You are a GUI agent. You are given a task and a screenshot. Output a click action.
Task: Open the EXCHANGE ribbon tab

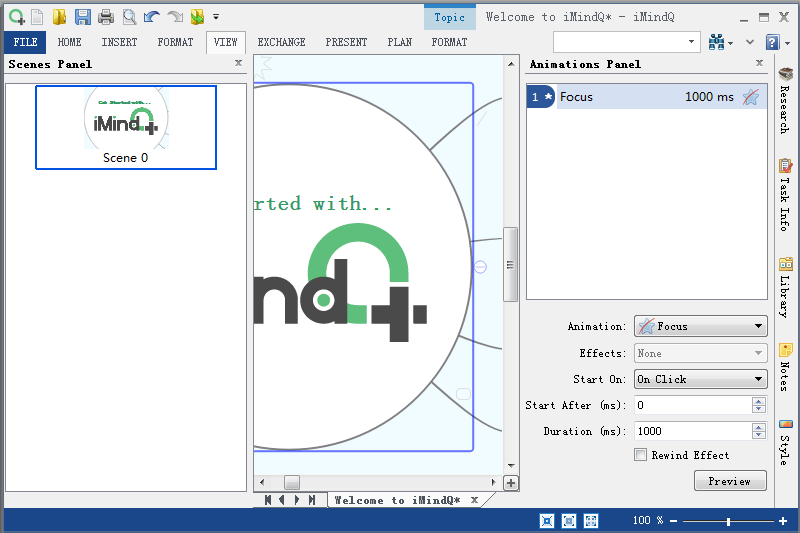(281, 42)
